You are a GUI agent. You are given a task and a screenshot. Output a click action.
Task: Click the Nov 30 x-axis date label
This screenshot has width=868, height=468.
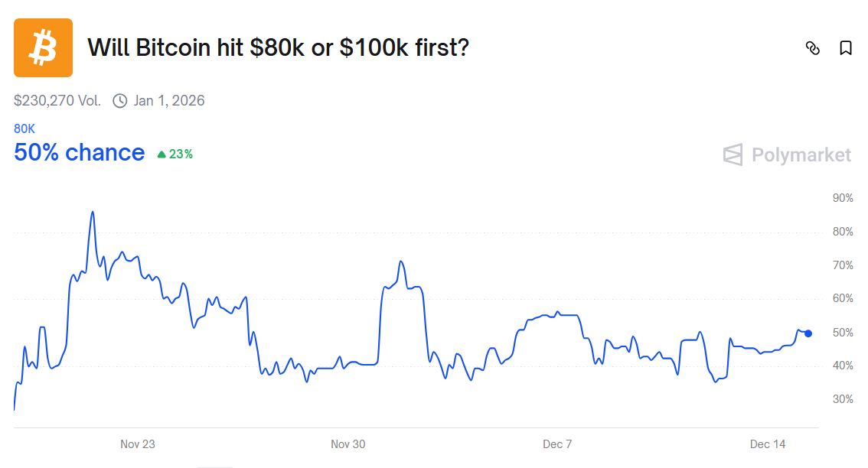[348, 444]
